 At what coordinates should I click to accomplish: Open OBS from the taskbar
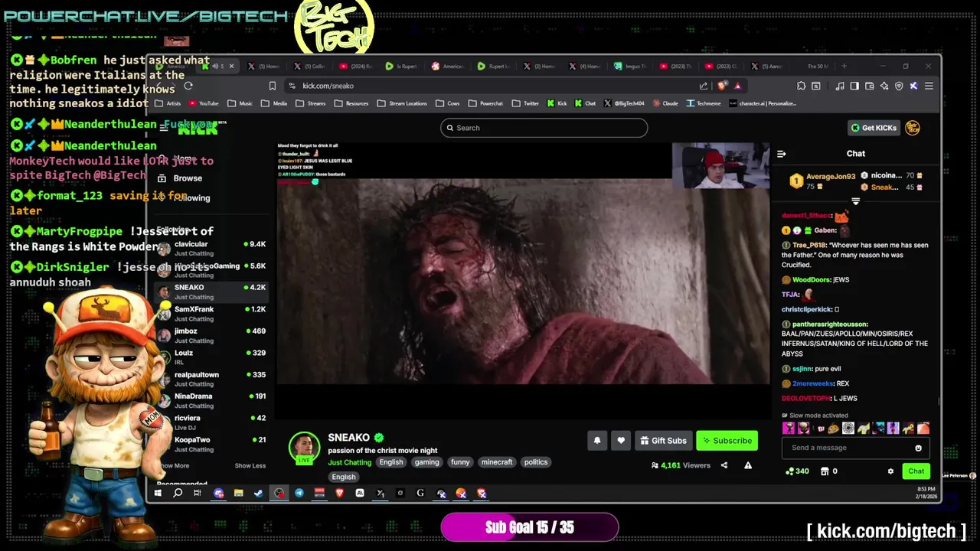pyautogui.click(x=279, y=494)
